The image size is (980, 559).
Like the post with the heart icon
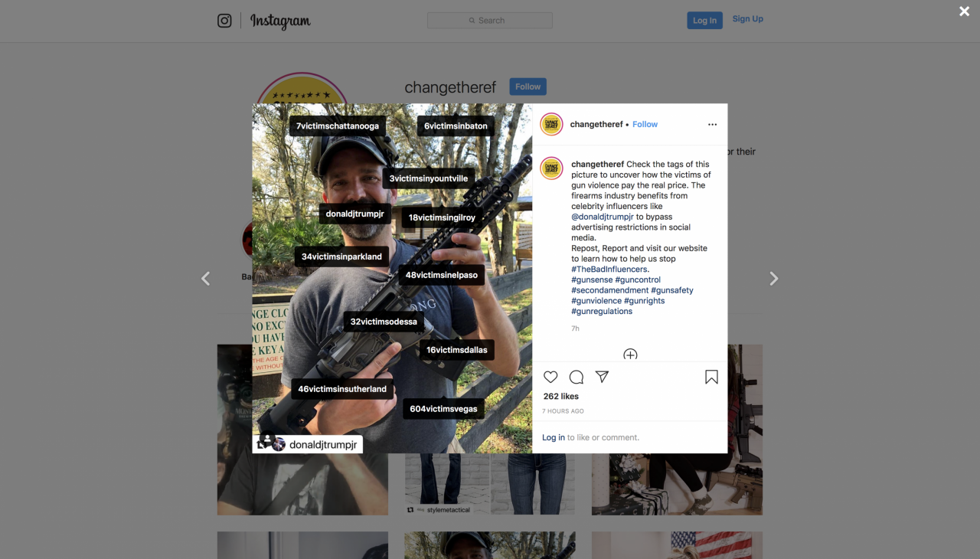point(550,377)
